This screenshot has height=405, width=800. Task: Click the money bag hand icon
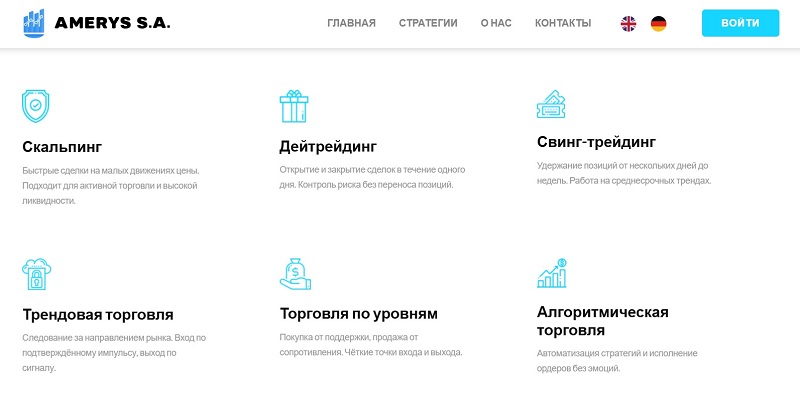[295, 273]
